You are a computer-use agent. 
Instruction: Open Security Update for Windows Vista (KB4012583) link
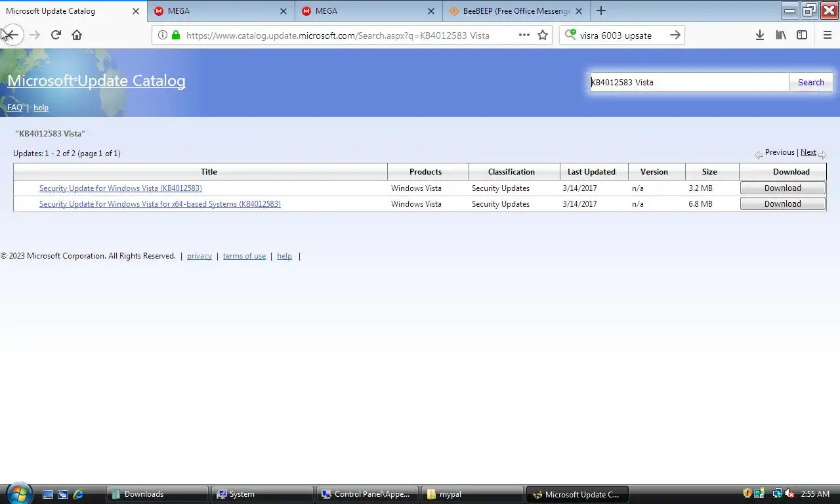[x=121, y=188]
